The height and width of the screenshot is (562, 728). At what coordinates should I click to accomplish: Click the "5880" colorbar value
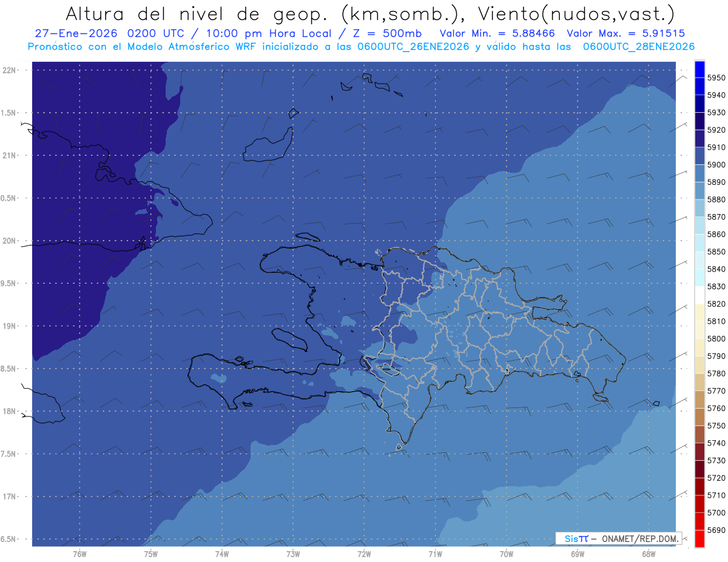click(x=716, y=199)
